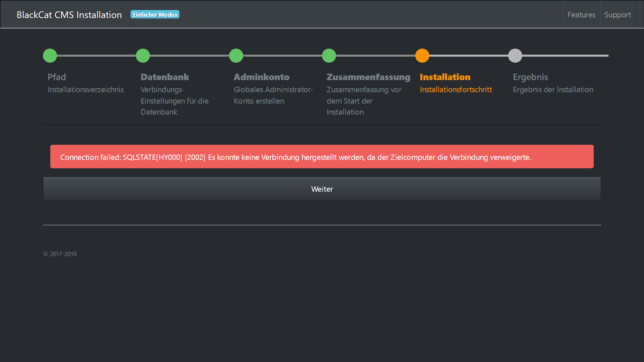Open the Support link in navbar
644x362 pixels.
pos(618,15)
